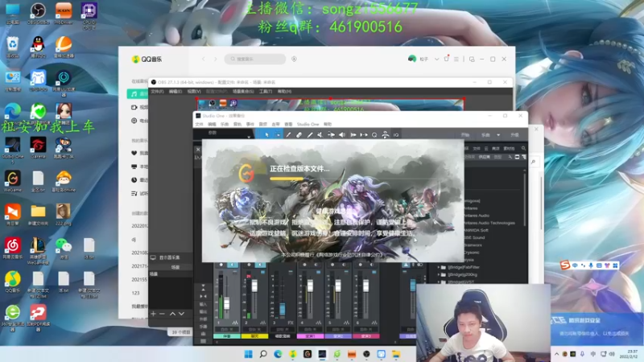Screen dimensions: 644x362
Task: Open OBS Studio desktop shortcut
Action: click(38, 13)
